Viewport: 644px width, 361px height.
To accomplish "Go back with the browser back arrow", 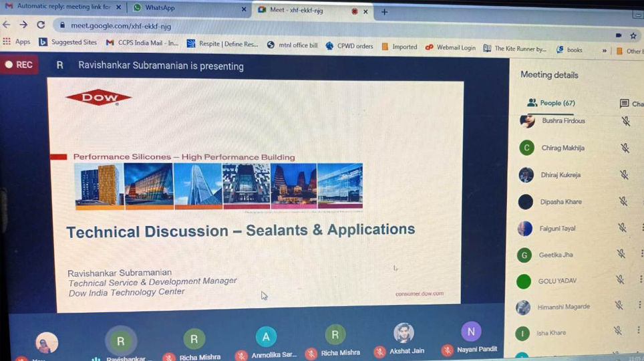I will point(7,25).
